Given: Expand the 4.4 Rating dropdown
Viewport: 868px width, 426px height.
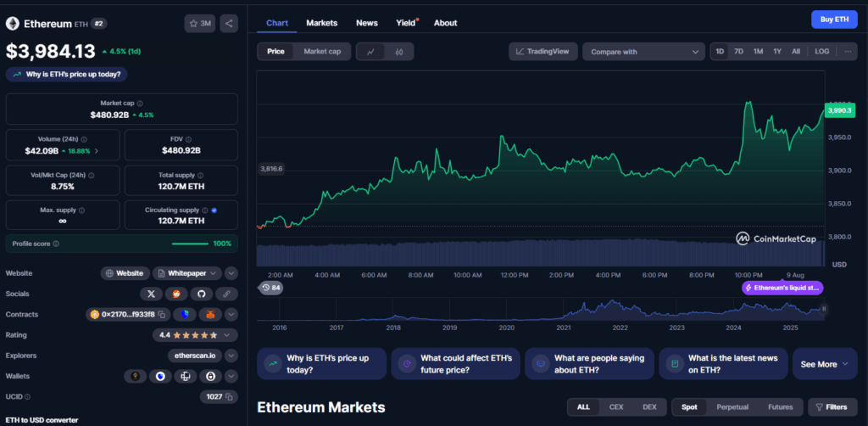Looking at the screenshot, I should (x=196, y=335).
